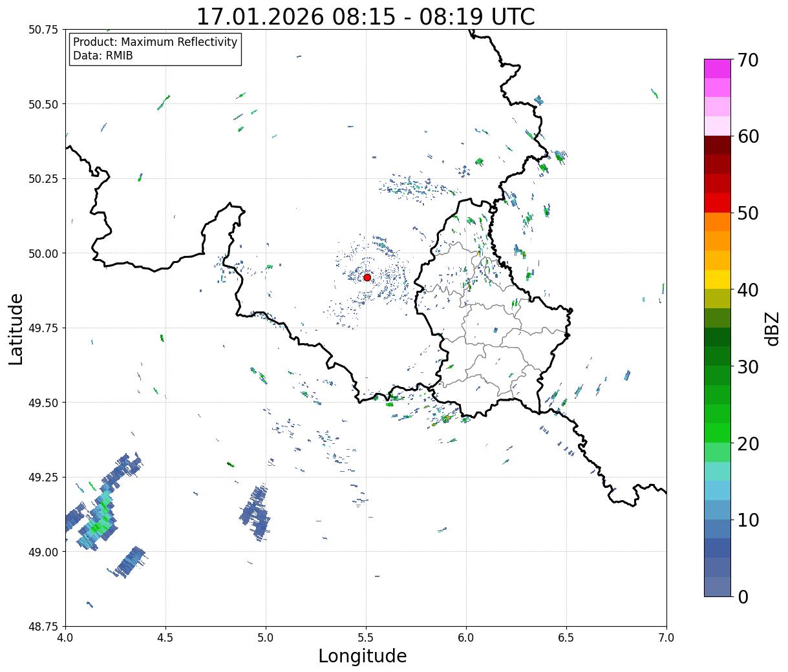The height and width of the screenshot is (672, 788).
Task: Click the pale pink swatch just above 60 dBZ
Action: (x=718, y=126)
